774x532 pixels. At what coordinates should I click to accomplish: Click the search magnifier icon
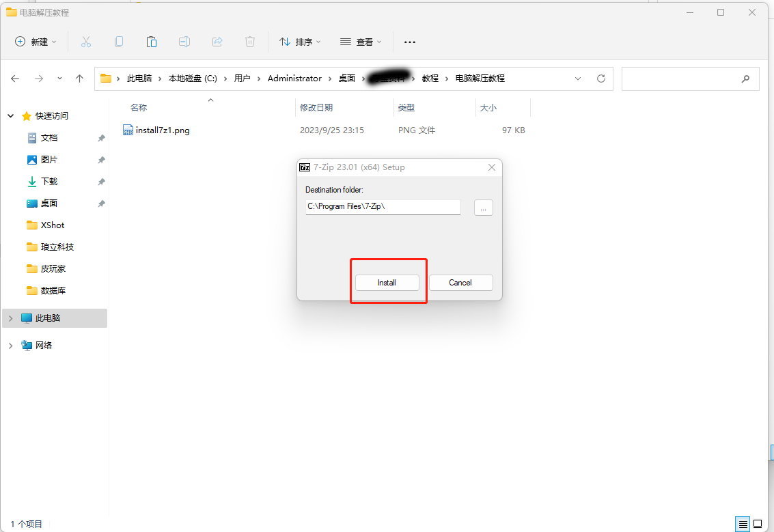[x=745, y=79]
